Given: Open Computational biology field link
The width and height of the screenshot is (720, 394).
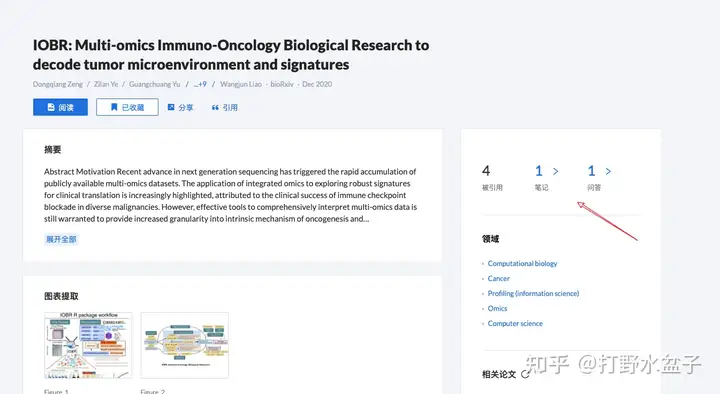Looking at the screenshot, I should click(523, 264).
